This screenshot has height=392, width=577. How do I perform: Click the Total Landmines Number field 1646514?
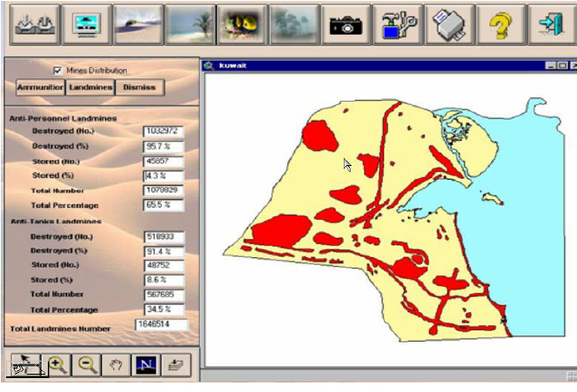162,324
